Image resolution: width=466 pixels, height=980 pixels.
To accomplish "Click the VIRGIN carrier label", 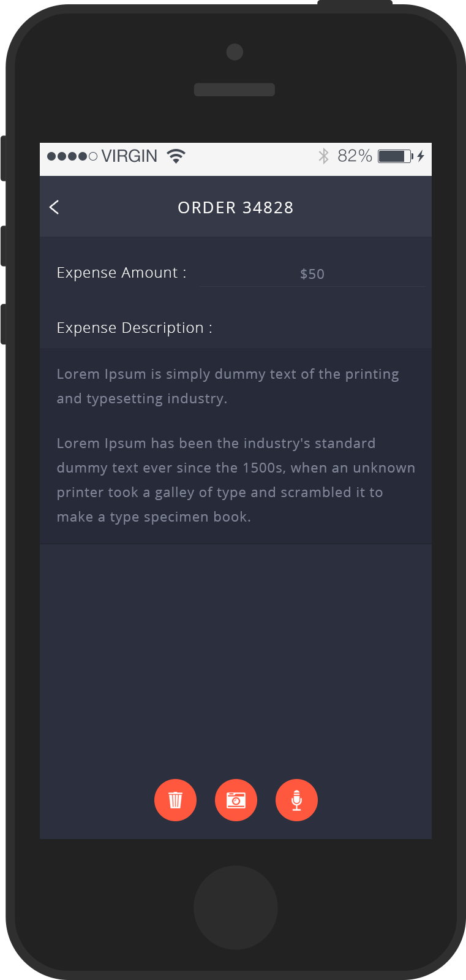I will [x=129, y=156].
